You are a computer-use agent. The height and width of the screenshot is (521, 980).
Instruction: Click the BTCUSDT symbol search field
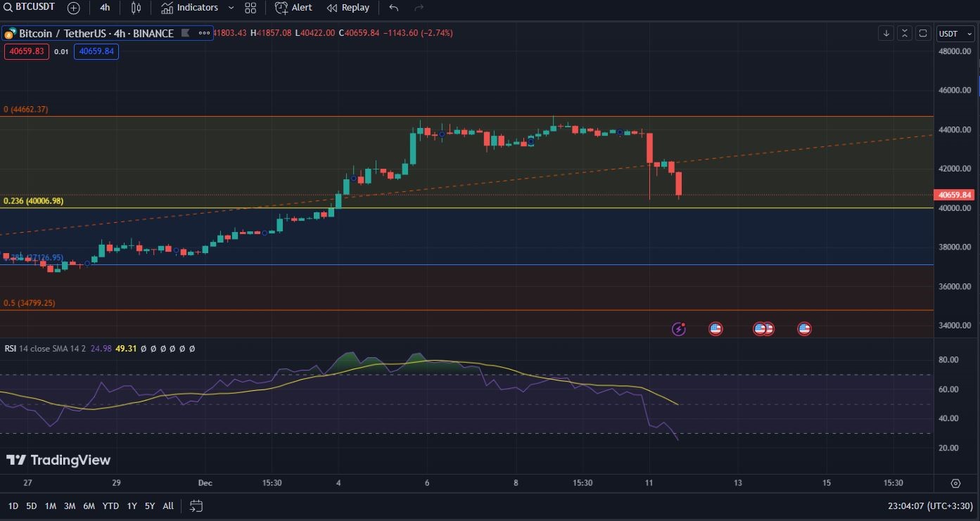34,8
